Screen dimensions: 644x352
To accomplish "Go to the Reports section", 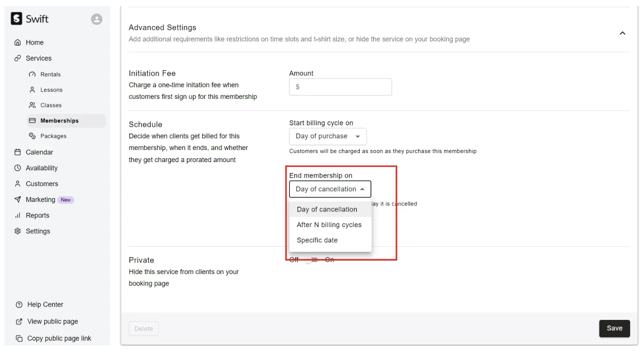I will pos(37,215).
